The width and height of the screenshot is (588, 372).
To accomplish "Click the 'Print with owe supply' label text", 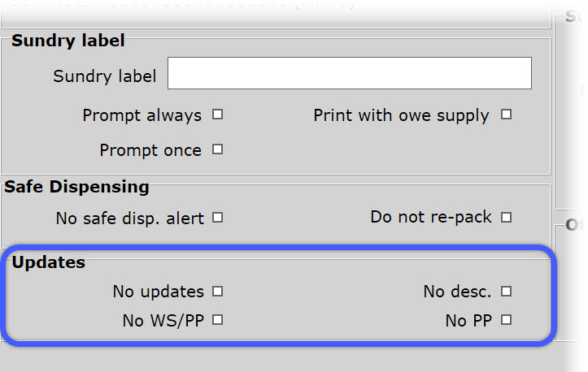I will coord(401,115).
